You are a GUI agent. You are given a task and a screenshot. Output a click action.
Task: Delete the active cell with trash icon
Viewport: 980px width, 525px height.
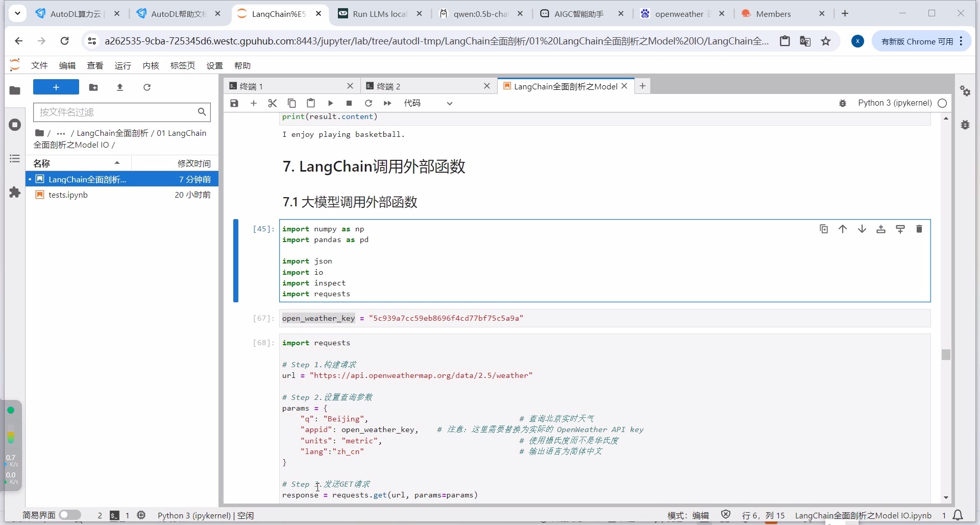coord(919,229)
